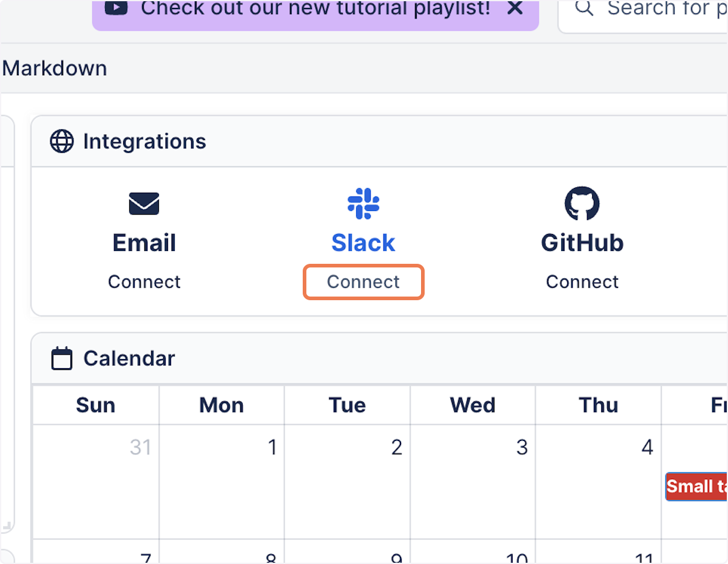Screen dimensions: 728x564
Task: Click the Calendar panel icon
Action: [62, 358]
